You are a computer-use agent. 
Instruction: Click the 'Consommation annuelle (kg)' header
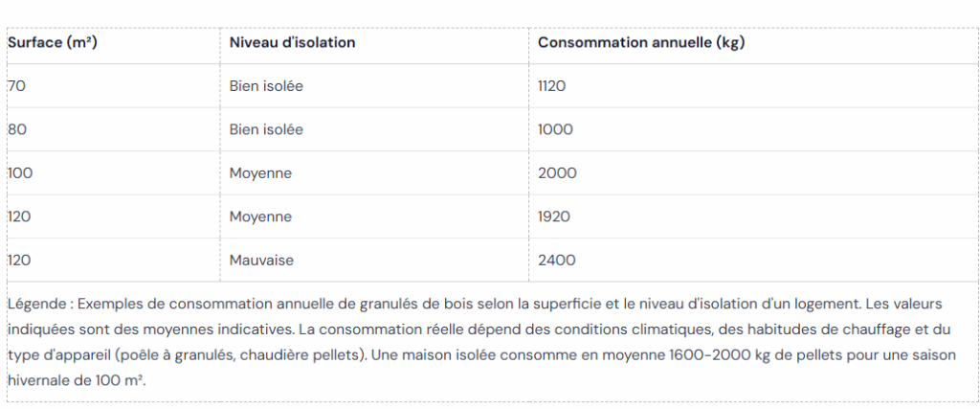click(x=640, y=43)
